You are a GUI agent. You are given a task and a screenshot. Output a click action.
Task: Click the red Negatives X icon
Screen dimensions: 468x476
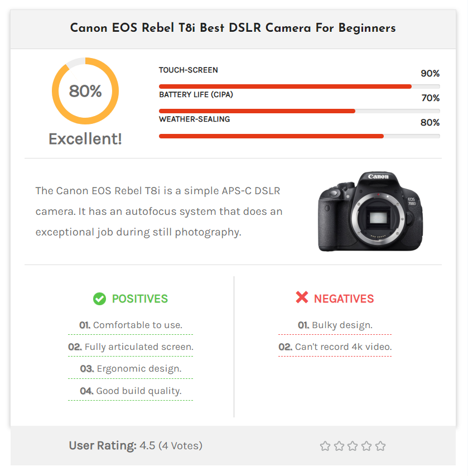tap(302, 298)
